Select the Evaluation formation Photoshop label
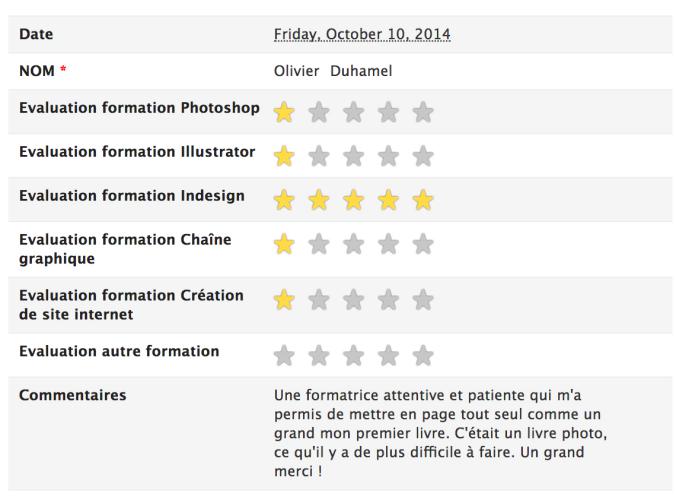Viewport: 676px width, 500px height. coord(139,108)
